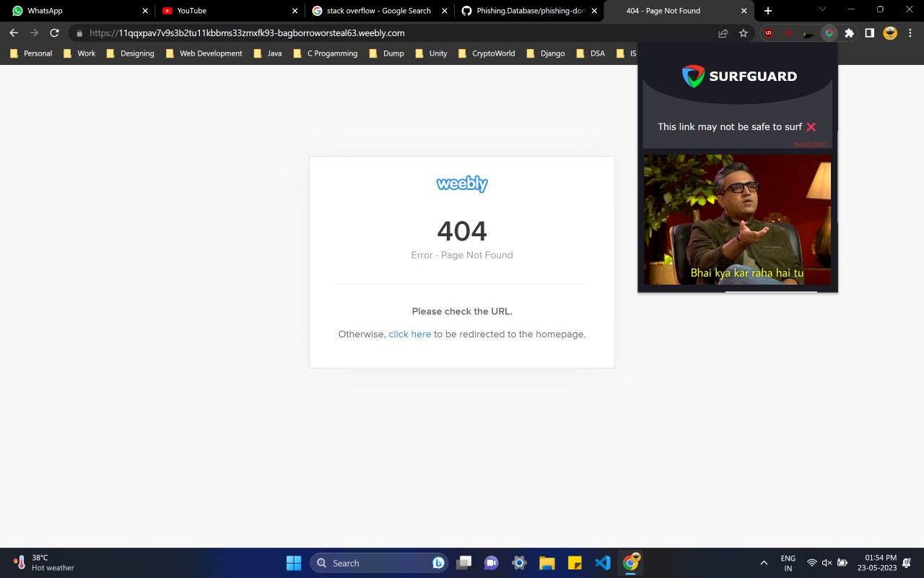Toggle the Chrome side panel icon
Image resolution: width=924 pixels, height=578 pixels.
[x=870, y=33]
